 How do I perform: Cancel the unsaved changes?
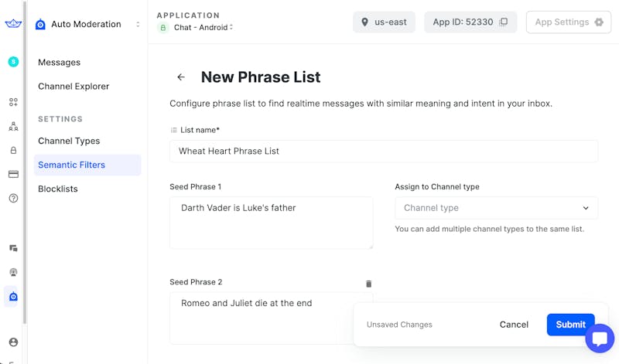(x=514, y=325)
